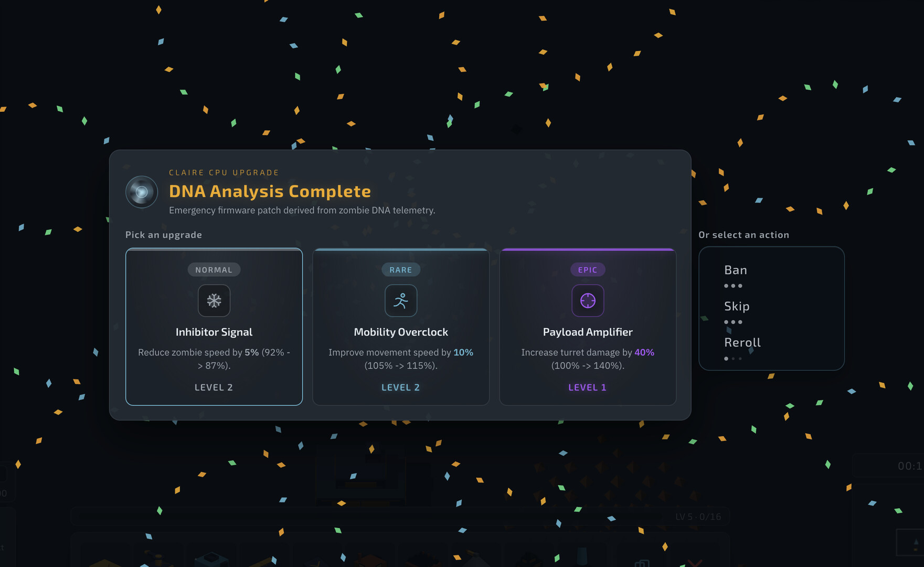Click the dimmed red X icon in bottom toolbar

tap(695, 563)
